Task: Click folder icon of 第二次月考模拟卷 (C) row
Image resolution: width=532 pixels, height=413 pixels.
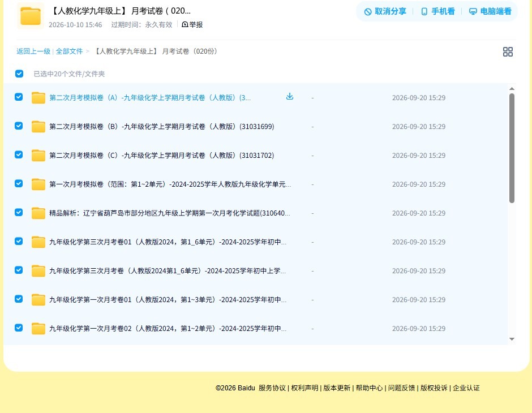Action: pyautogui.click(x=38, y=155)
